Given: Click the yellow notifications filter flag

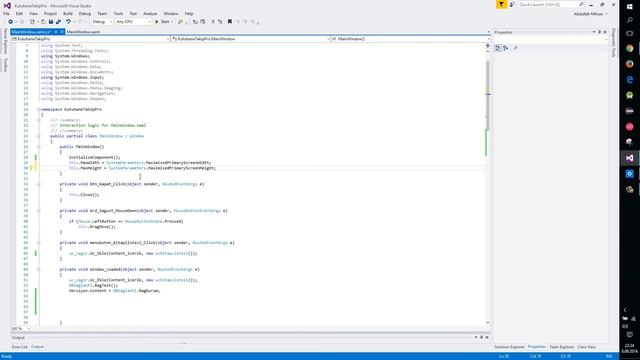Looking at the screenshot, I should coord(501,4).
